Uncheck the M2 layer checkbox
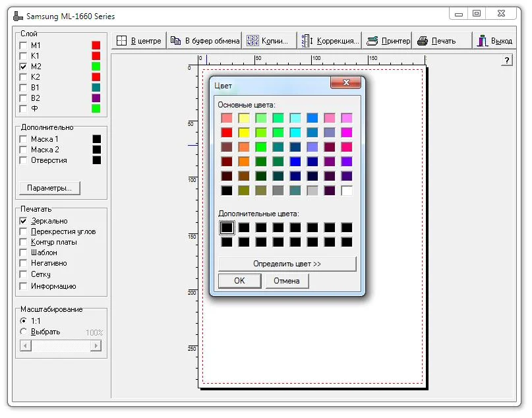The width and height of the screenshot is (532, 418). (23, 67)
